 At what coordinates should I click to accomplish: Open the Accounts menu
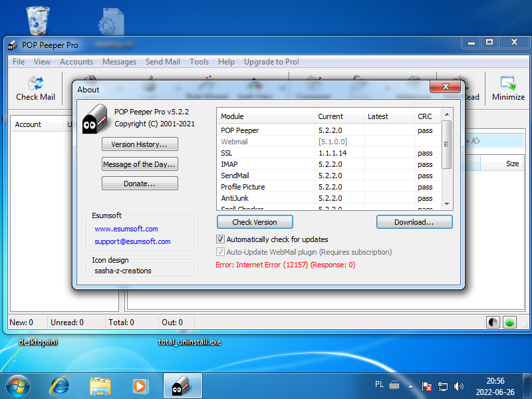point(76,62)
